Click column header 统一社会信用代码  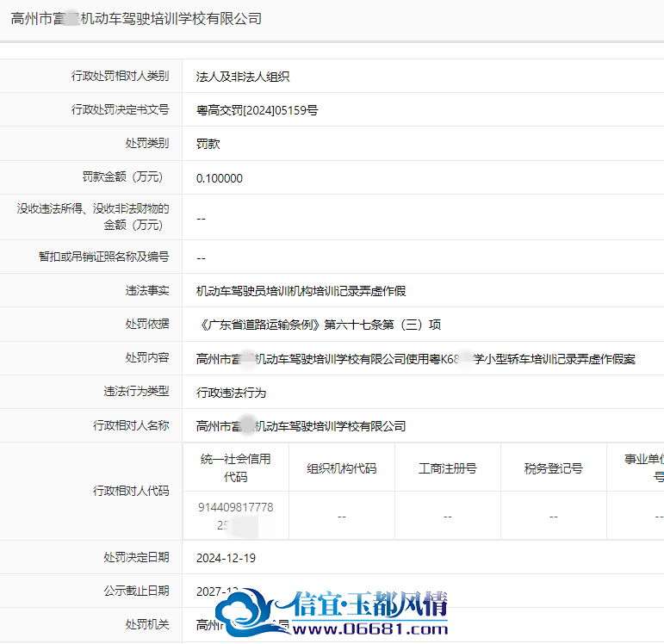click(235, 468)
